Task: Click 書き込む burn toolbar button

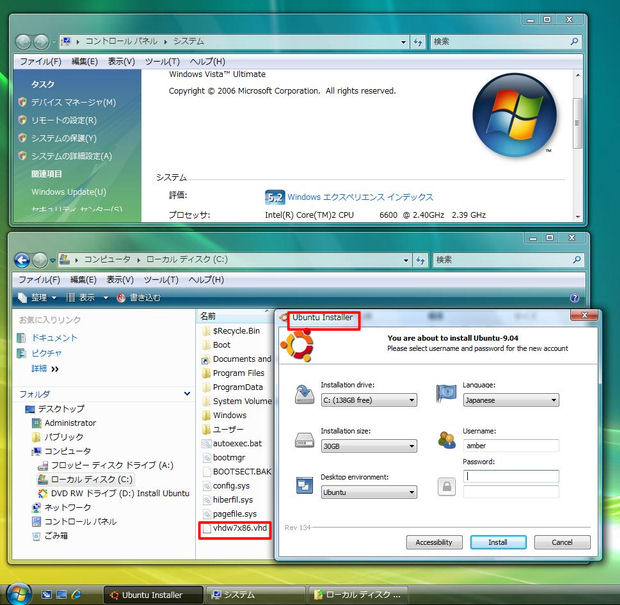Action: [139, 298]
